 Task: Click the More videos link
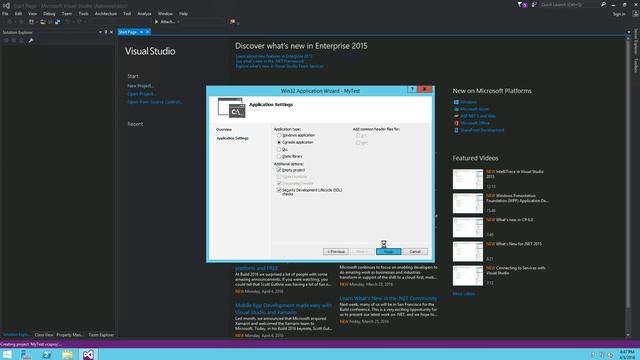464,294
